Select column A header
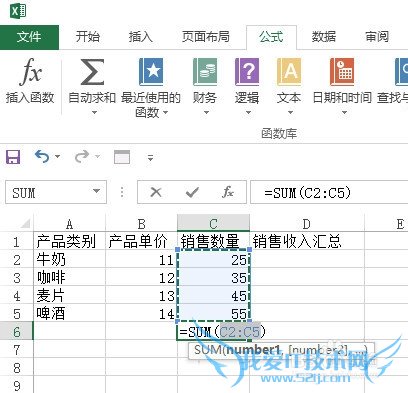The image size is (408, 393). click(69, 223)
